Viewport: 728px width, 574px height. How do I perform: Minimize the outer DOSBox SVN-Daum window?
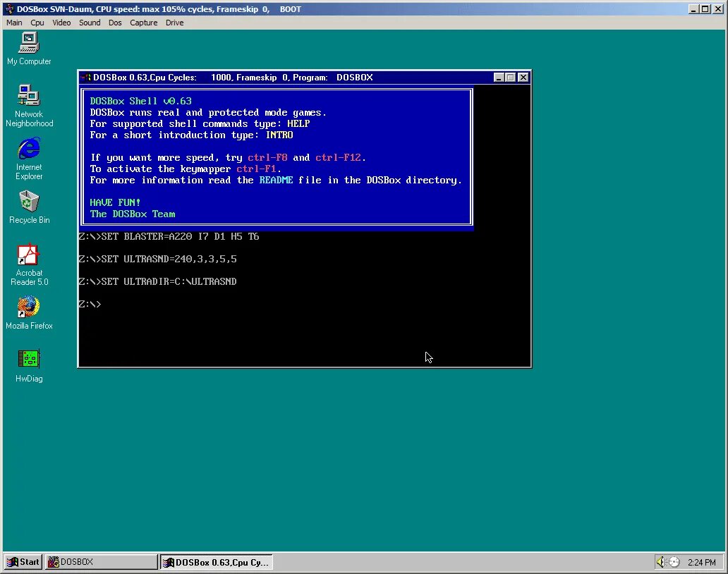coord(693,9)
